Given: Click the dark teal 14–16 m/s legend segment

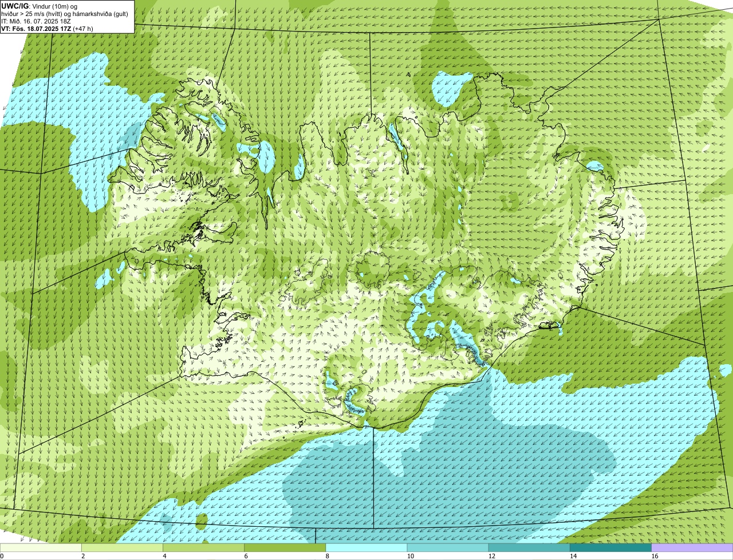Looking at the screenshot, I should (611, 548).
